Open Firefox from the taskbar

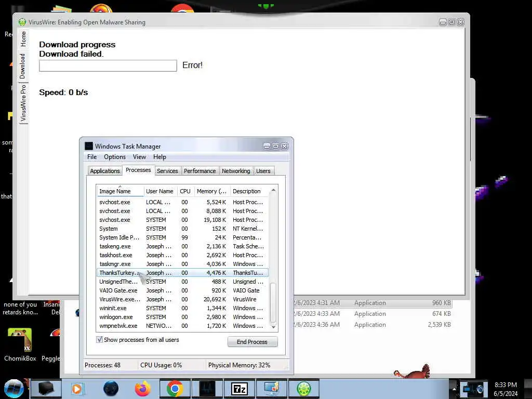pos(143,389)
